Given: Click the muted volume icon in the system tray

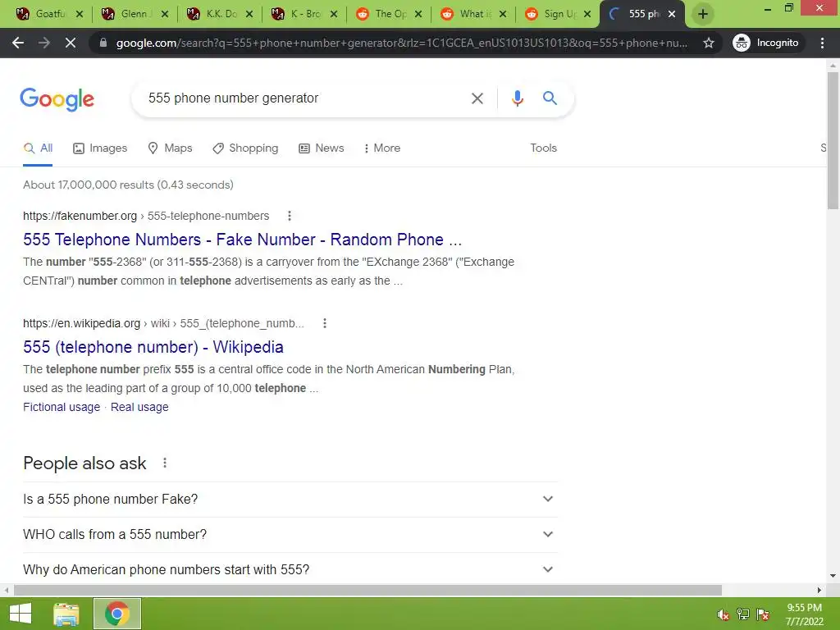Looking at the screenshot, I should (723, 614).
